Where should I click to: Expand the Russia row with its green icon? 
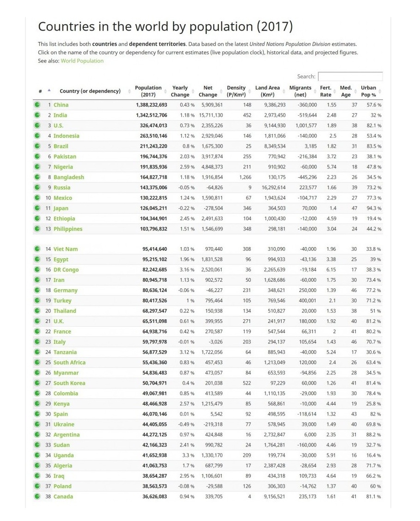tap(37, 187)
